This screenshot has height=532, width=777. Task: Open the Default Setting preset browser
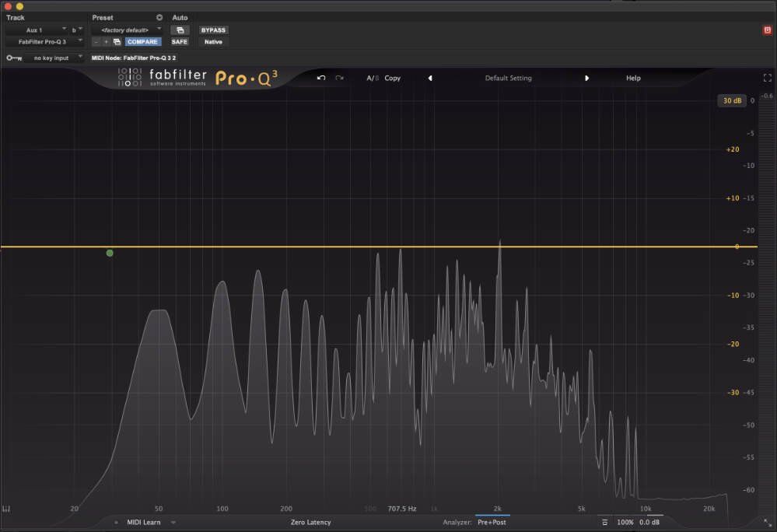coord(509,78)
